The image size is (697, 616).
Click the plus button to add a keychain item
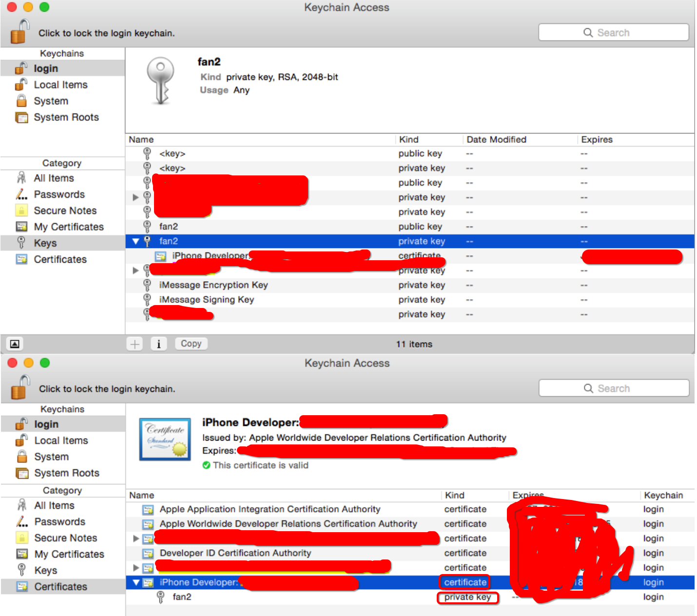tap(135, 344)
